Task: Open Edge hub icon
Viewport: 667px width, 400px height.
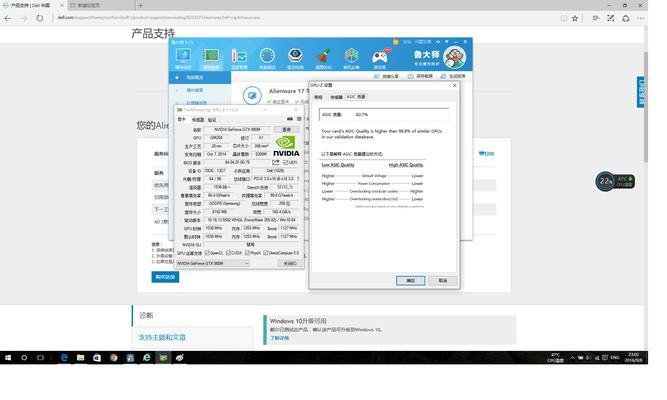Action: click(596, 18)
